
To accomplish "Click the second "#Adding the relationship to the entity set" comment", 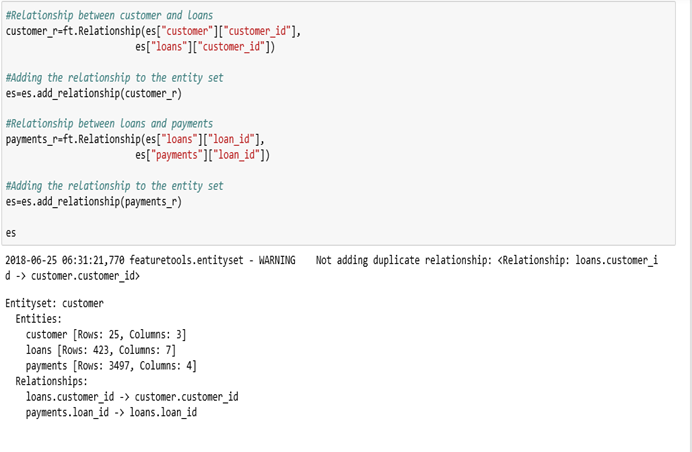I will 114,186.
